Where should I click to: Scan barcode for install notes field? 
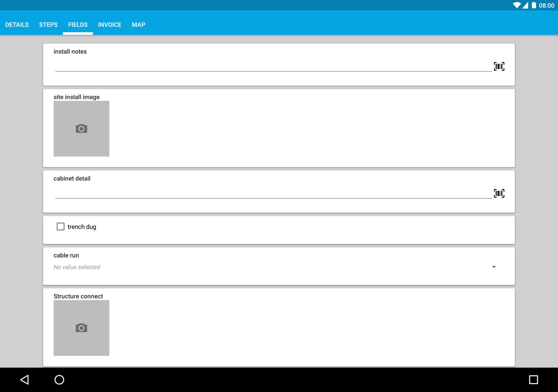[499, 66]
